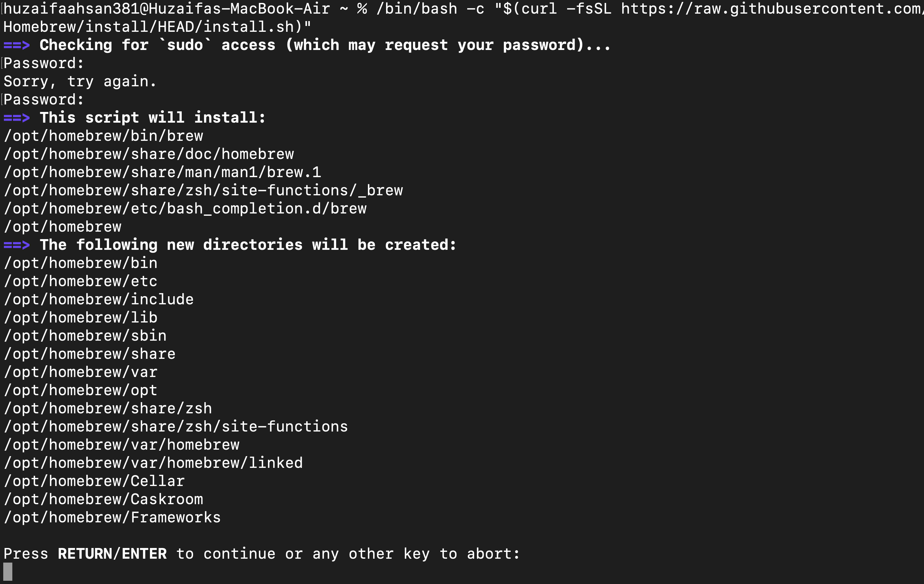Click the /opt/homebrew/etc/bash_completion.d/brew line
This screenshot has width=924, height=584.
[185, 209]
